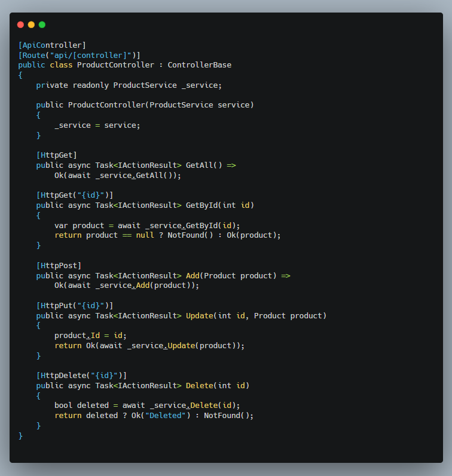Click the '_service = service;' assignment

97,125
